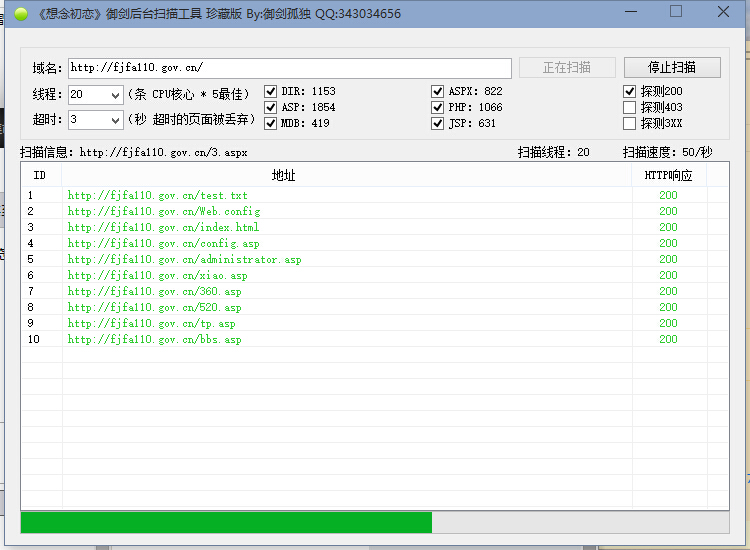The width and height of the screenshot is (750, 550).
Task: Click ID cell 2 in results list
Action: point(31,211)
